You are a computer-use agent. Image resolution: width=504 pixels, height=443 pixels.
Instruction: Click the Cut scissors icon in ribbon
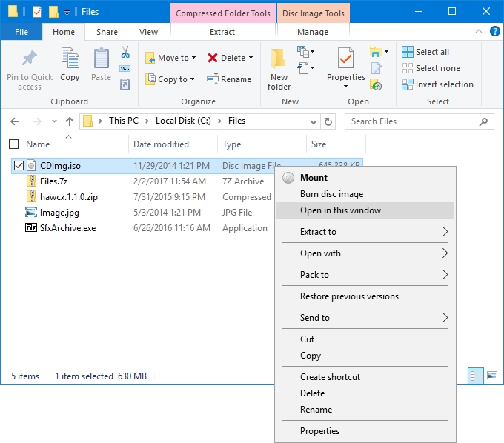click(x=125, y=52)
